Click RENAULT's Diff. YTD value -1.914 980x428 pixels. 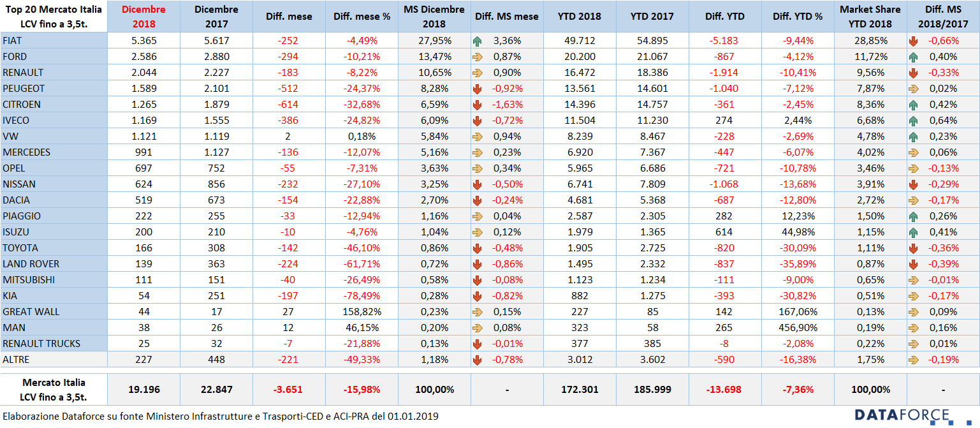(x=724, y=73)
